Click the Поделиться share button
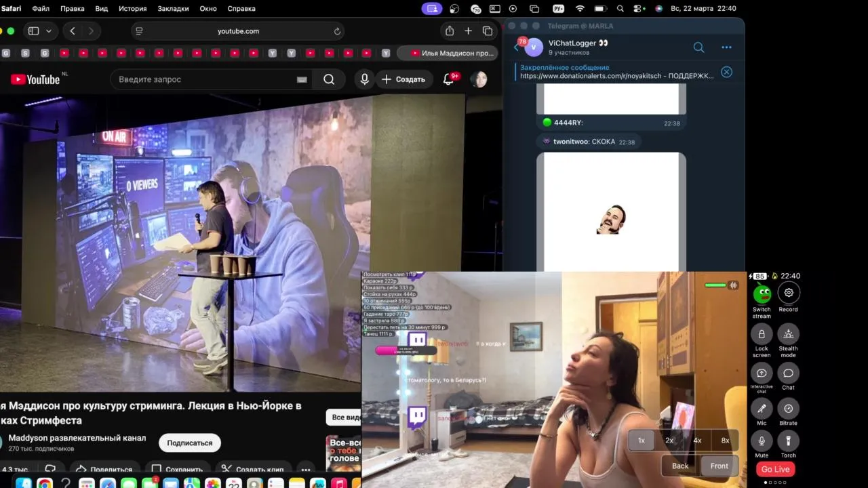The height and width of the screenshot is (488, 868). [105, 469]
